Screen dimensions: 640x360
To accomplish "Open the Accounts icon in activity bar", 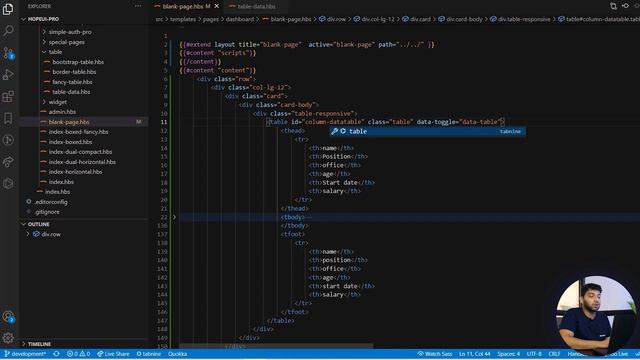I will coord(8,317).
